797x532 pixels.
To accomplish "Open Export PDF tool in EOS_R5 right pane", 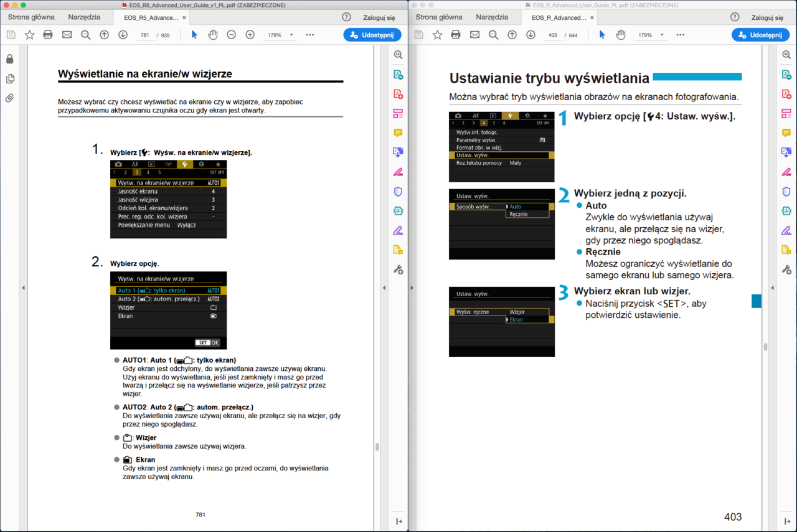I will click(x=398, y=75).
